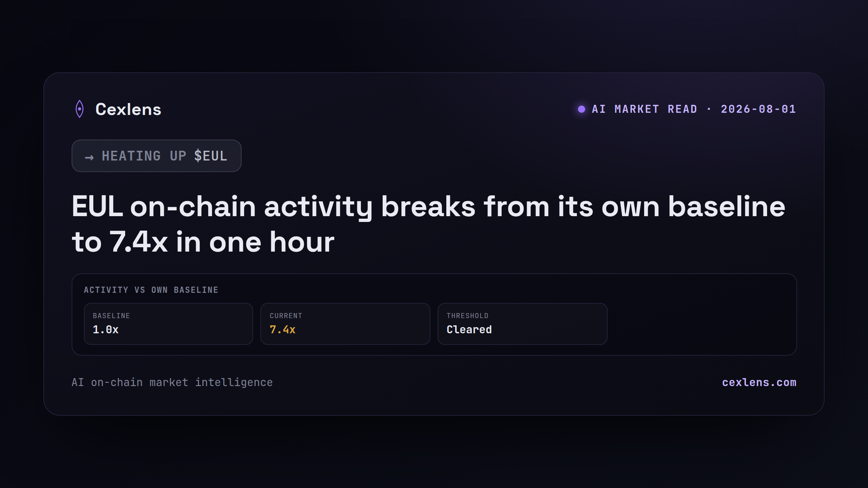The width and height of the screenshot is (868, 488).
Task: Click the dot separator before the date
Action: pos(709,109)
